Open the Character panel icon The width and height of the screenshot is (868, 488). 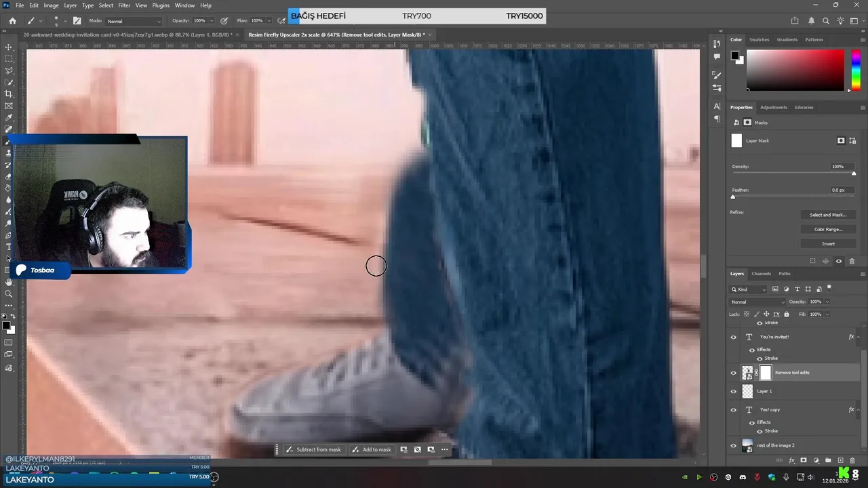[x=717, y=106]
